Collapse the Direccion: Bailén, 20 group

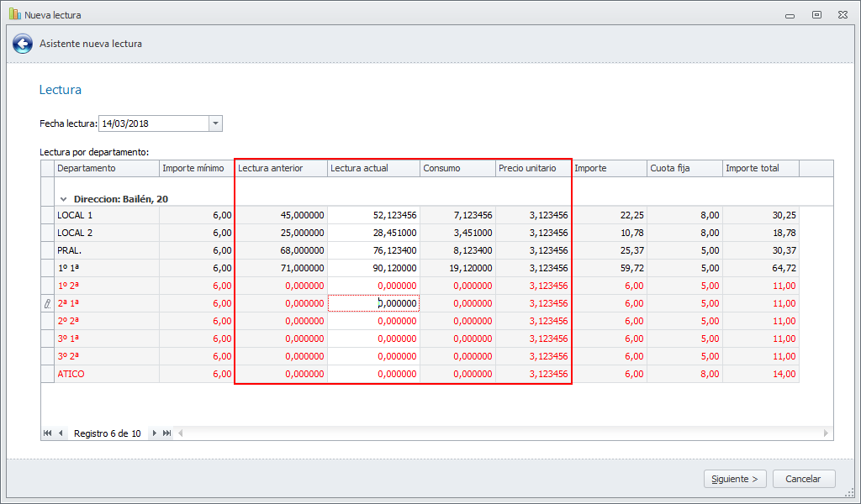point(63,199)
